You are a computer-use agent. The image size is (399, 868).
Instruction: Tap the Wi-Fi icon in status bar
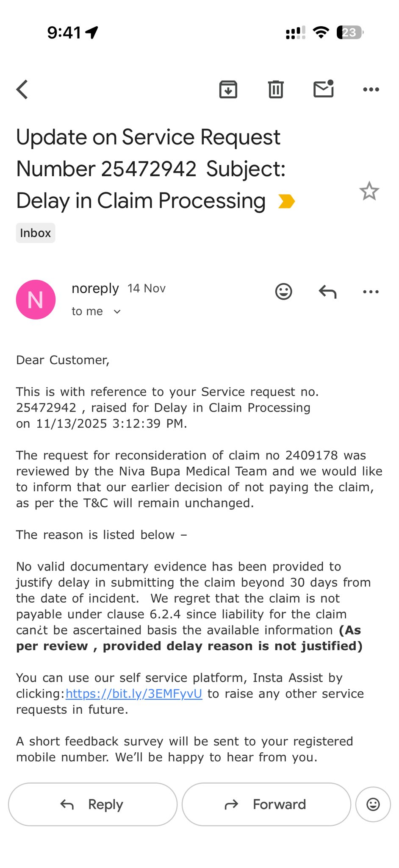(x=321, y=33)
